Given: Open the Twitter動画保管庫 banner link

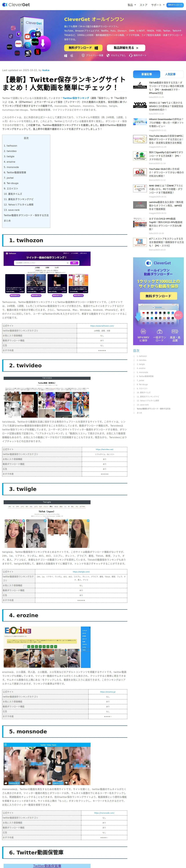Looking at the screenshot, I should 47,866.
